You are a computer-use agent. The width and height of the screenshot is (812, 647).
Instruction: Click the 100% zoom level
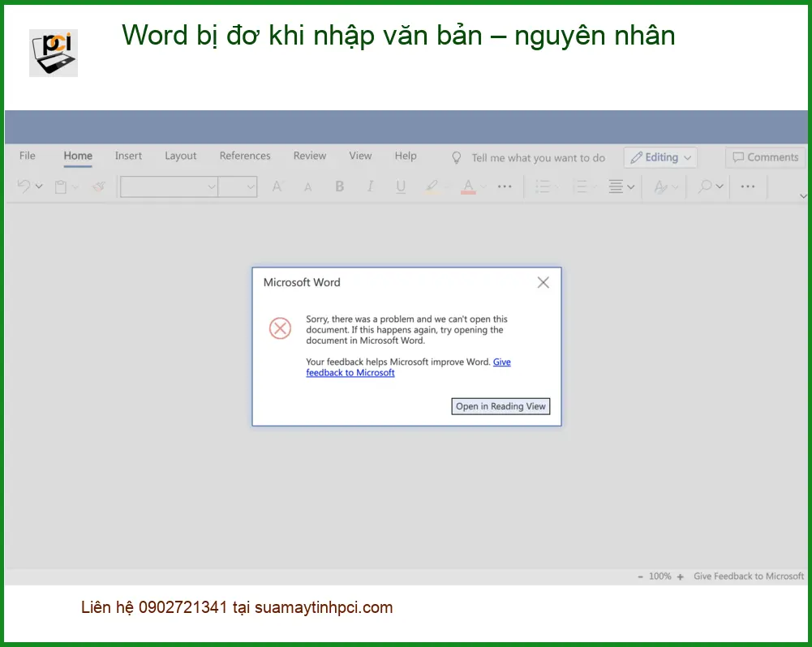click(x=660, y=576)
